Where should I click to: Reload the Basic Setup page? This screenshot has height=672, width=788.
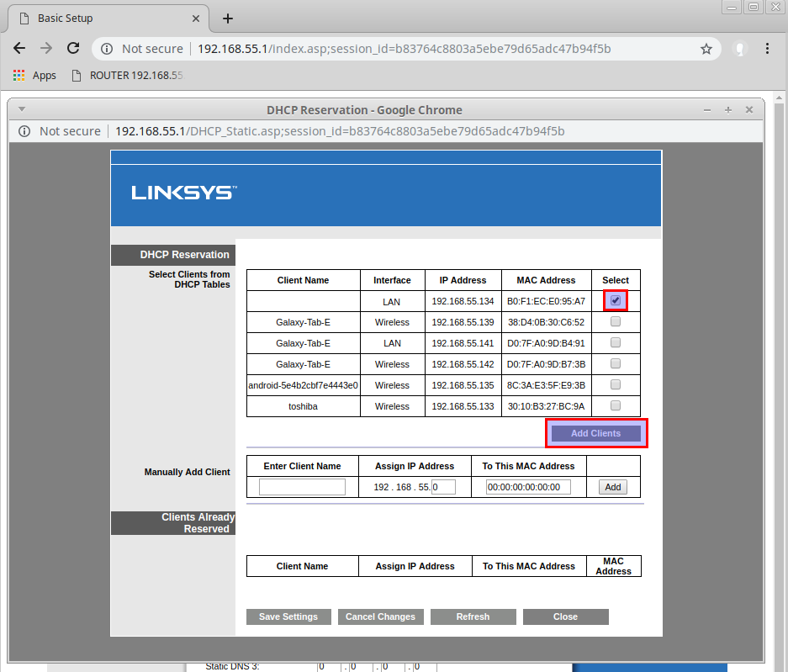[x=73, y=48]
